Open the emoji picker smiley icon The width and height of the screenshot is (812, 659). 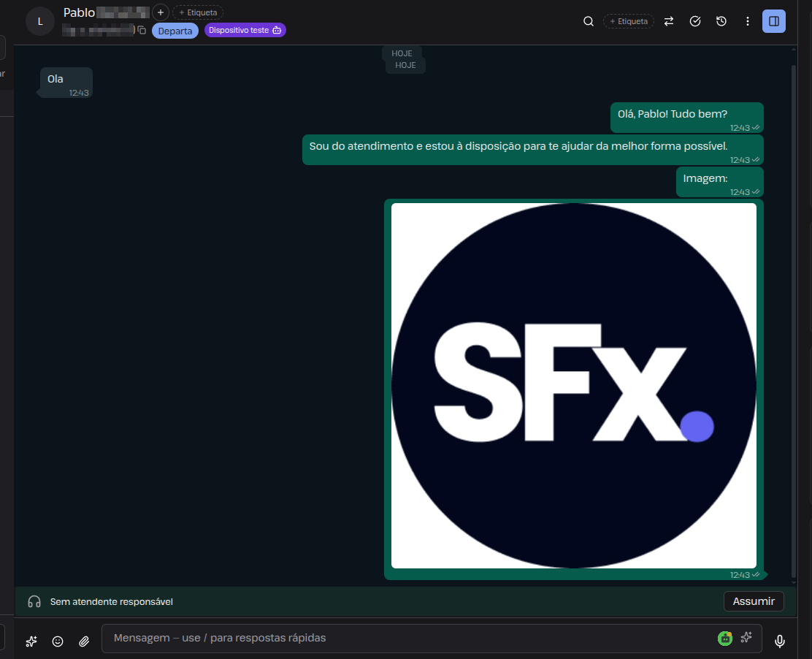(58, 641)
